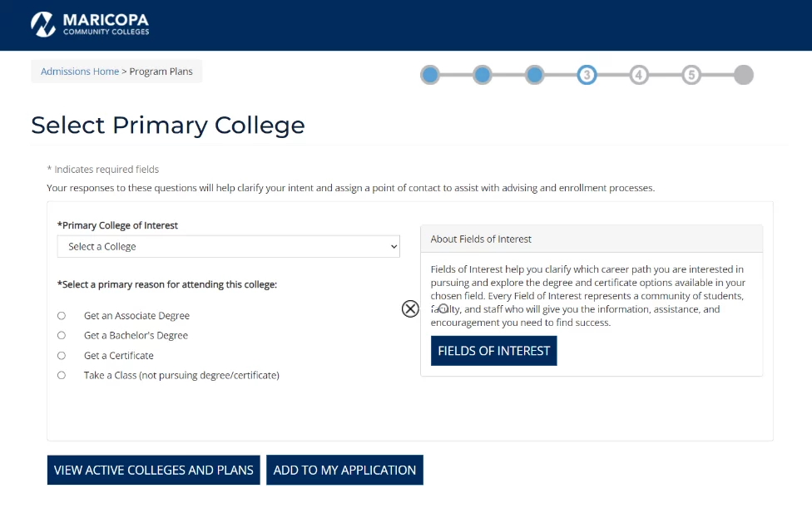
Task: Pick "Take a Class" radio option
Action: (61, 375)
